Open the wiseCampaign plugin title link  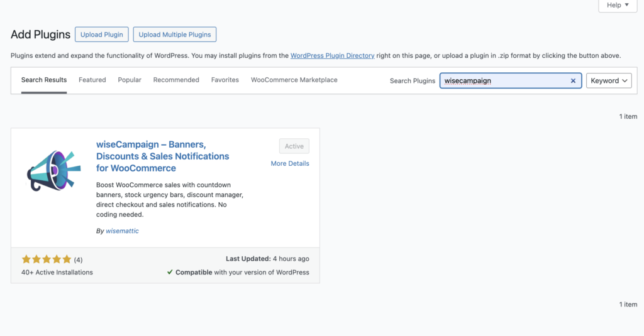[x=163, y=156]
